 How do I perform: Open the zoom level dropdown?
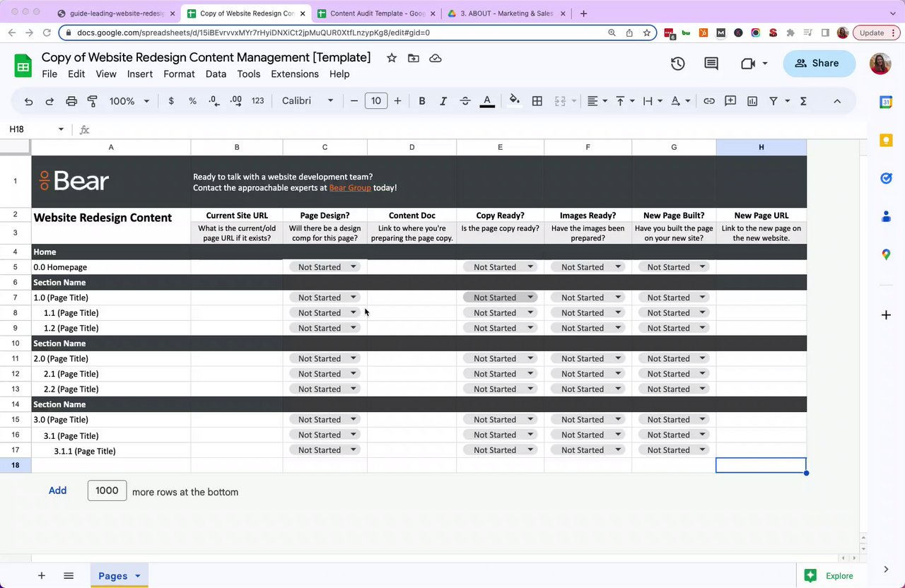point(129,101)
